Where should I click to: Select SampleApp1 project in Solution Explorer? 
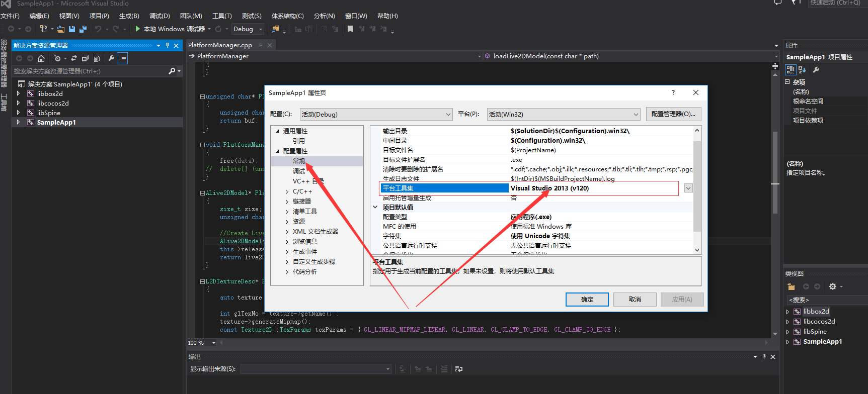pyautogui.click(x=56, y=123)
